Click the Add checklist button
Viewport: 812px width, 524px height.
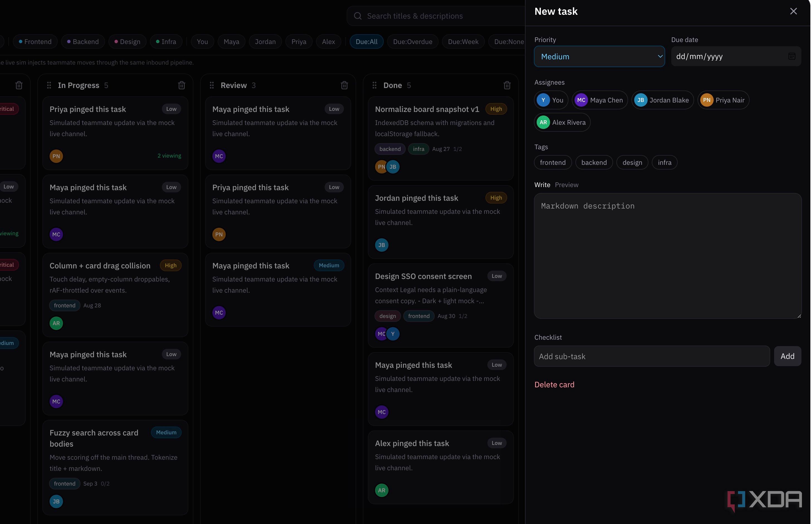coord(787,356)
